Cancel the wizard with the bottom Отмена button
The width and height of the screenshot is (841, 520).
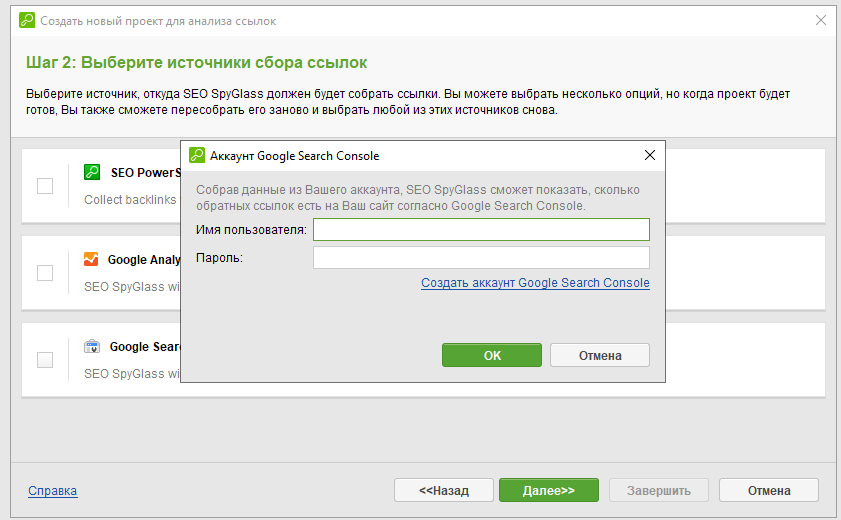768,490
